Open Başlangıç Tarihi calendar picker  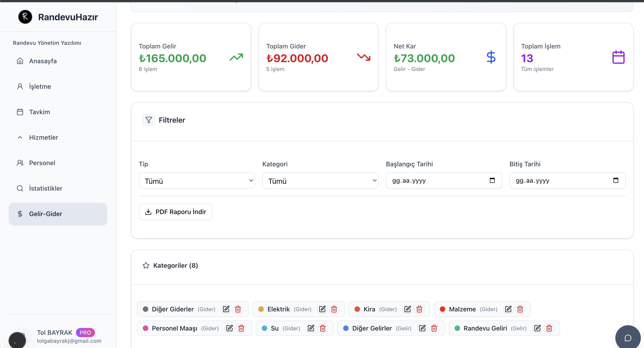click(492, 180)
